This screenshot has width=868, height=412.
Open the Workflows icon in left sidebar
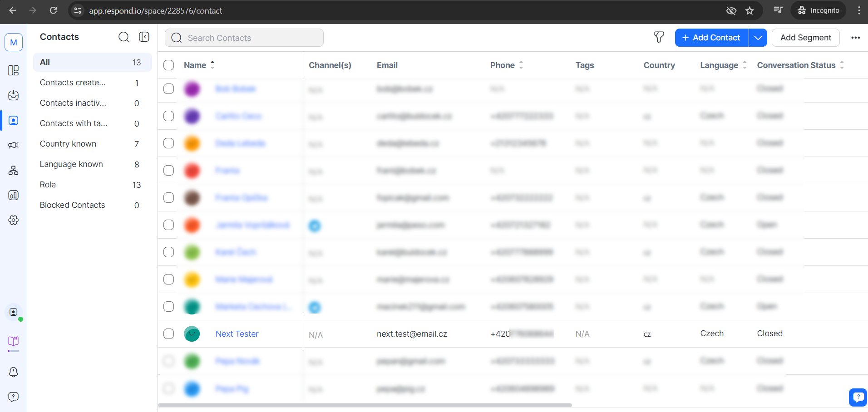click(x=14, y=171)
